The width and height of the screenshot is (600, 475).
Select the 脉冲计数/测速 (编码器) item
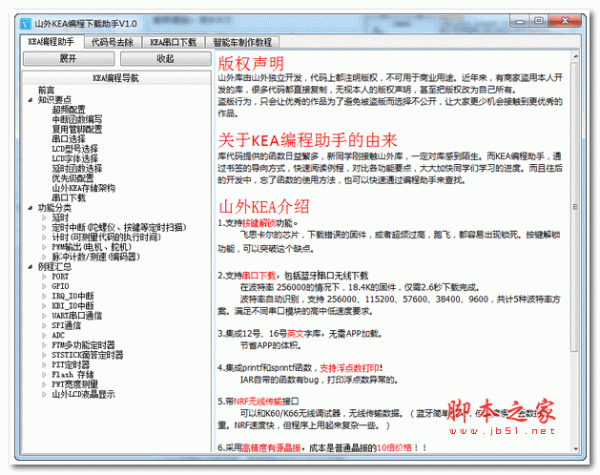tap(96, 257)
